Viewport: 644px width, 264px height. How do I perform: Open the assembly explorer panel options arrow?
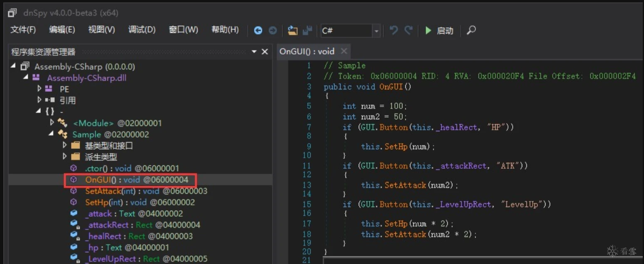click(254, 52)
